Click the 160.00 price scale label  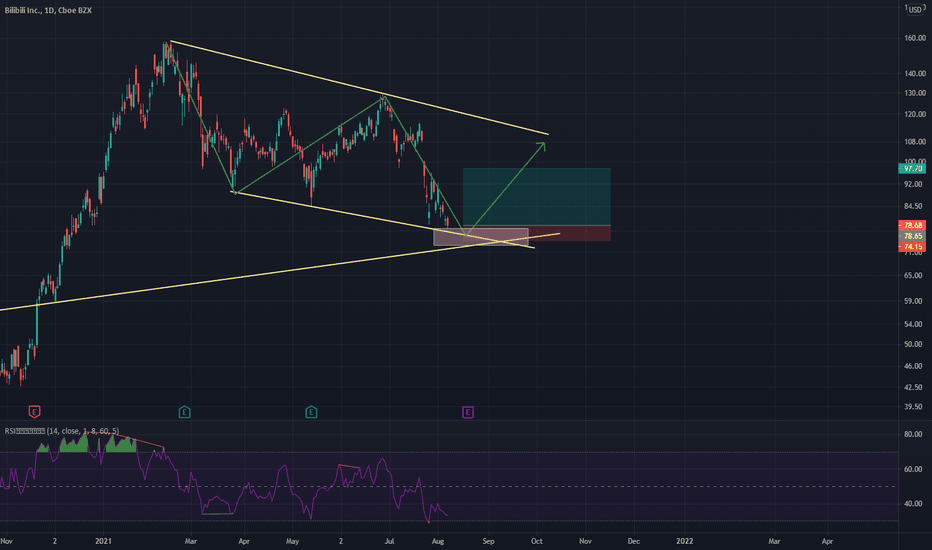point(915,38)
